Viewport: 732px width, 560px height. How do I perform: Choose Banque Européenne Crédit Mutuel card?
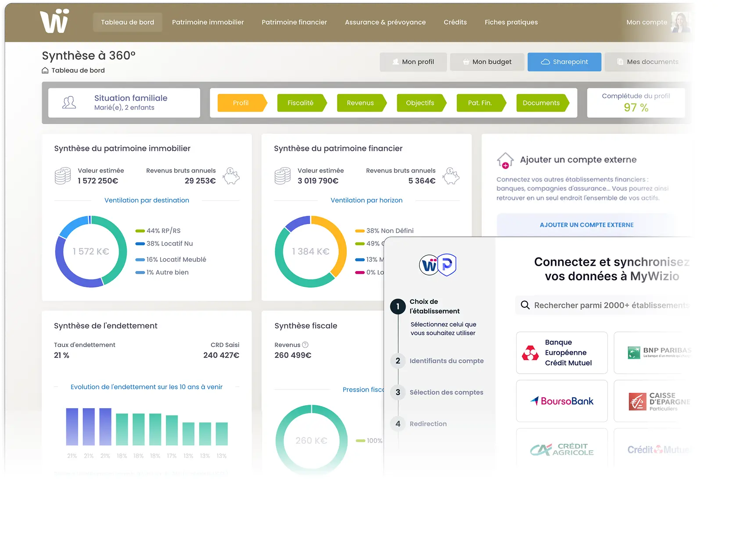(562, 353)
